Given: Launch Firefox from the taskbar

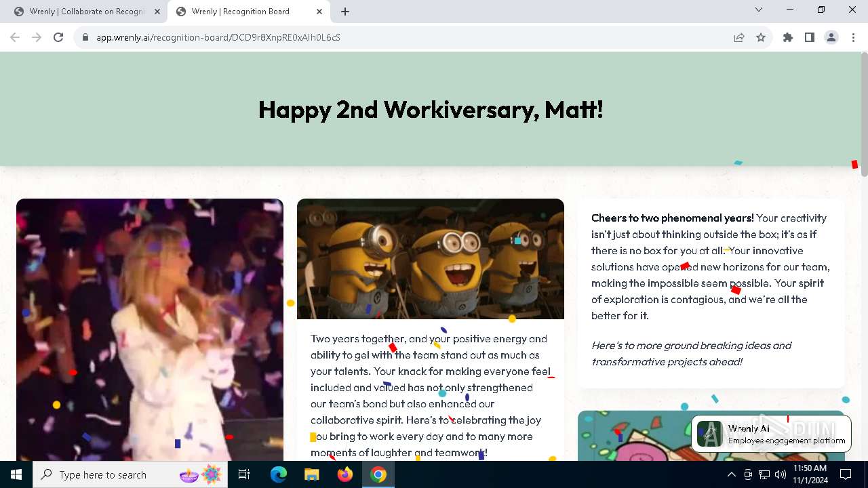Looking at the screenshot, I should (x=345, y=474).
